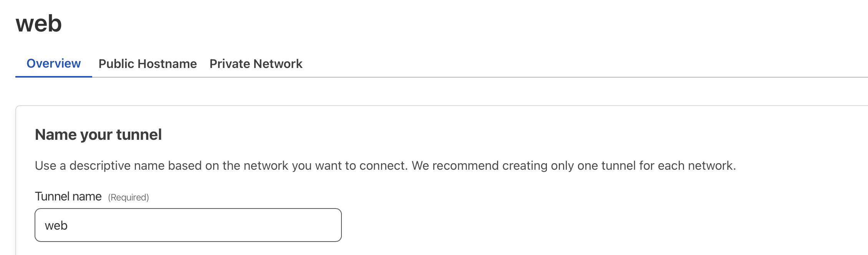The width and height of the screenshot is (868, 255).
Task: Switch to the Overview tab
Action: pos(53,63)
